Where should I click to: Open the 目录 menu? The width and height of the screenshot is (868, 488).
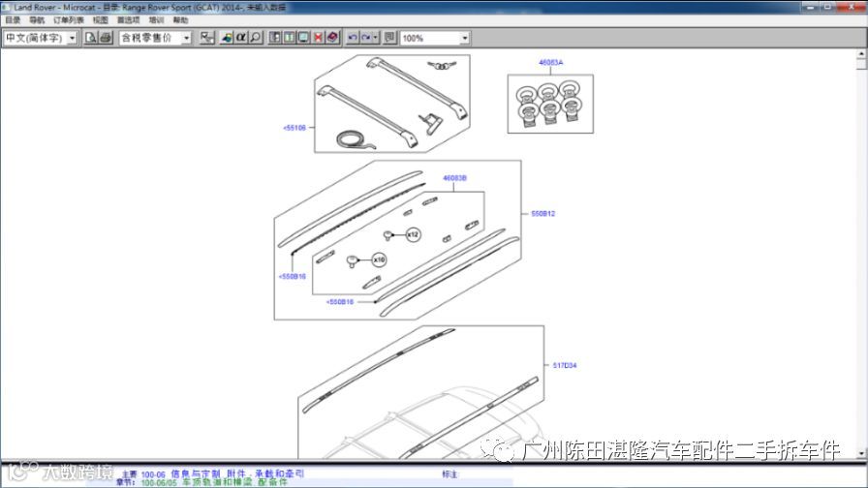click(x=13, y=20)
